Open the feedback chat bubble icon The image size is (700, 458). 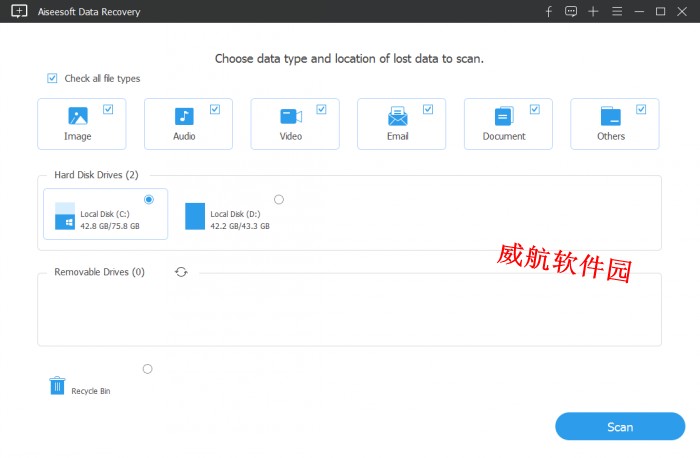pos(571,11)
